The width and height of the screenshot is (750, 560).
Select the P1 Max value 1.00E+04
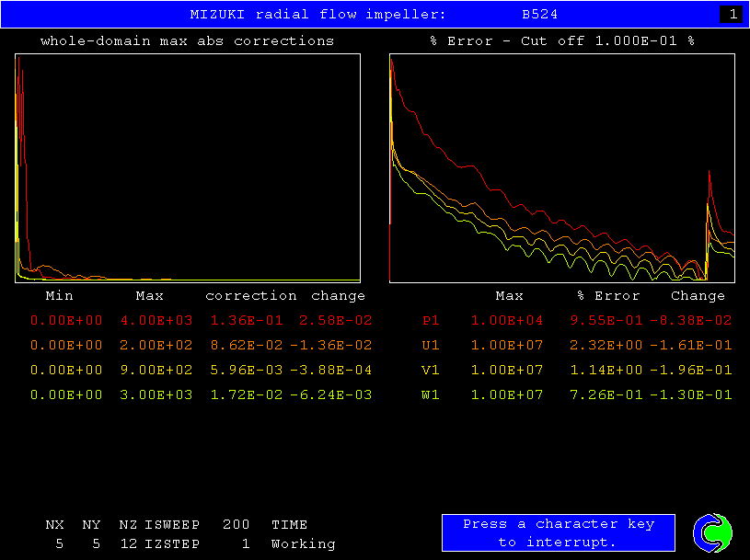pyautogui.click(x=507, y=320)
